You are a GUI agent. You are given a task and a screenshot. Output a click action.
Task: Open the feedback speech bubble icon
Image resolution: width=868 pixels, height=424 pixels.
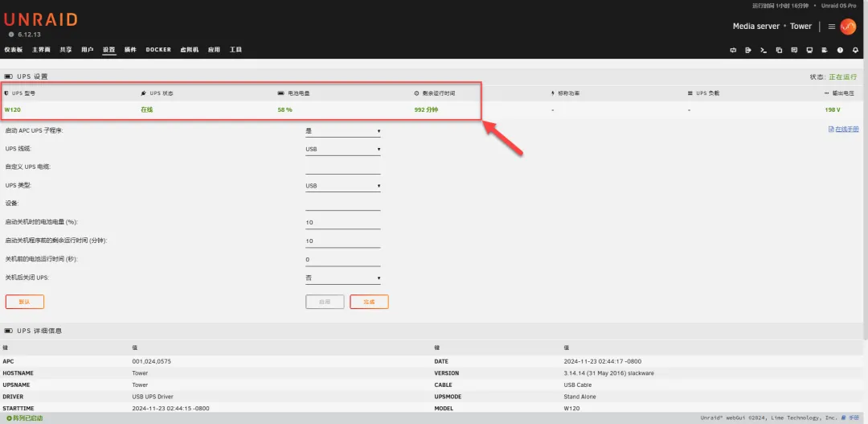point(794,50)
